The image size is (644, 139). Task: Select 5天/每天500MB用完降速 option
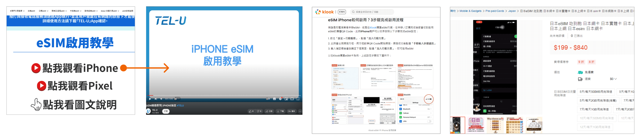[x=596, y=92]
